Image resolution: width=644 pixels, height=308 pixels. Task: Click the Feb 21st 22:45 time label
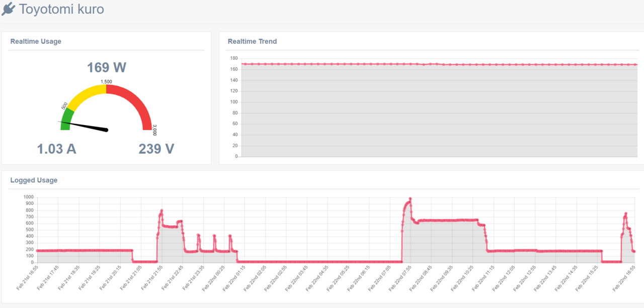pyautogui.click(x=174, y=278)
